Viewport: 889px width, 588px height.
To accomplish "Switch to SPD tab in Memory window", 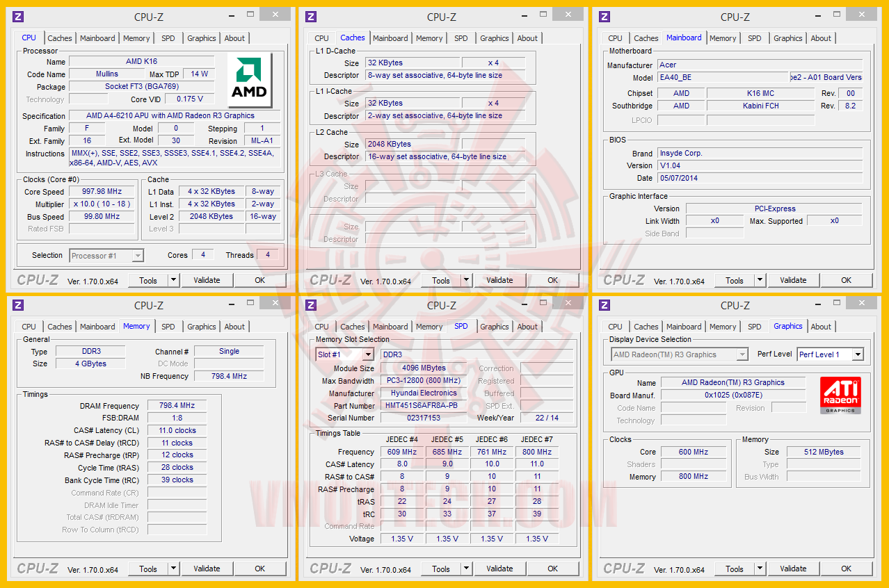I will tap(168, 327).
